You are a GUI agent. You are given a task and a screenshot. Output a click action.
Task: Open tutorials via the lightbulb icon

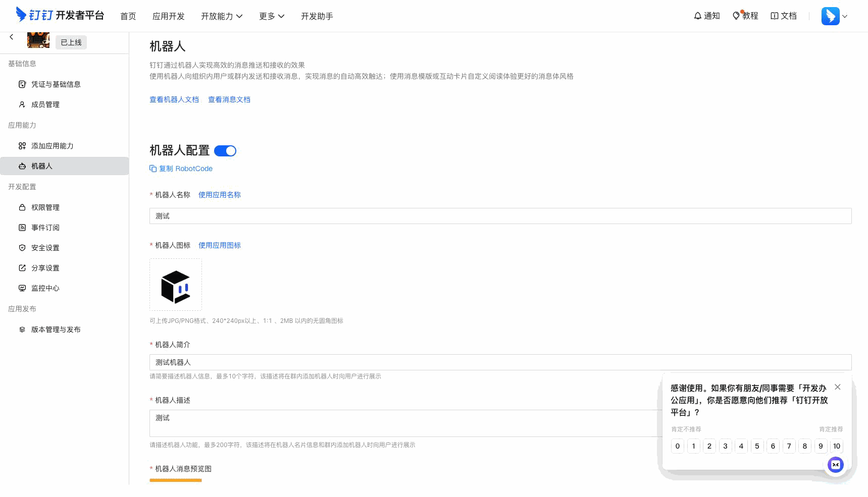(x=736, y=16)
